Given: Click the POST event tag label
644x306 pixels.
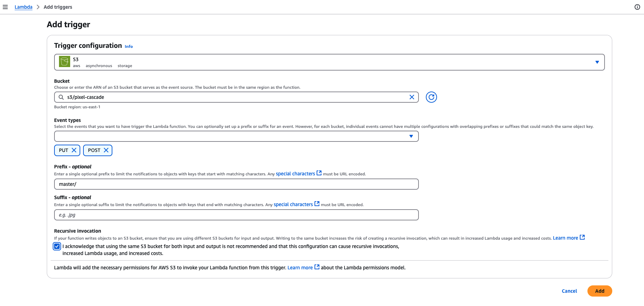Looking at the screenshot, I should (94, 150).
